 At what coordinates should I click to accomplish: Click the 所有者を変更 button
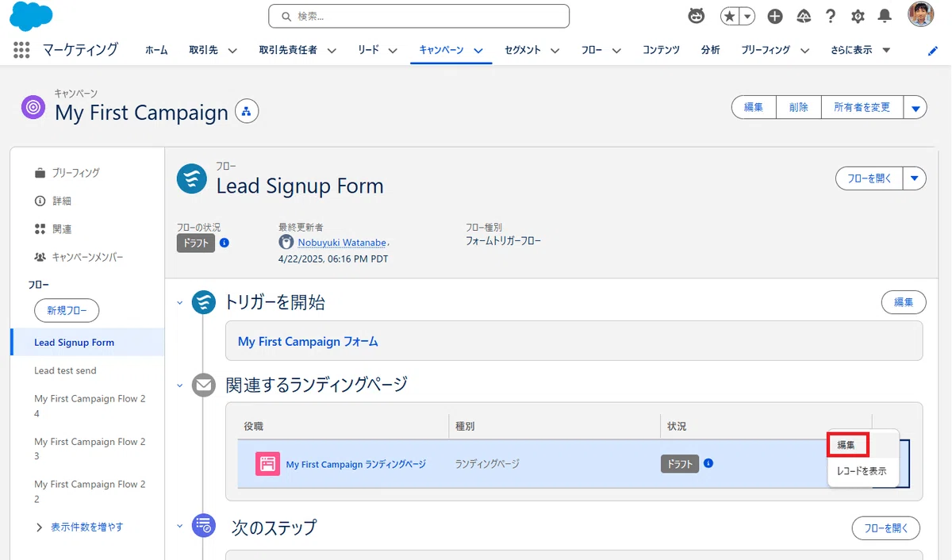pyautogui.click(x=862, y=107)
